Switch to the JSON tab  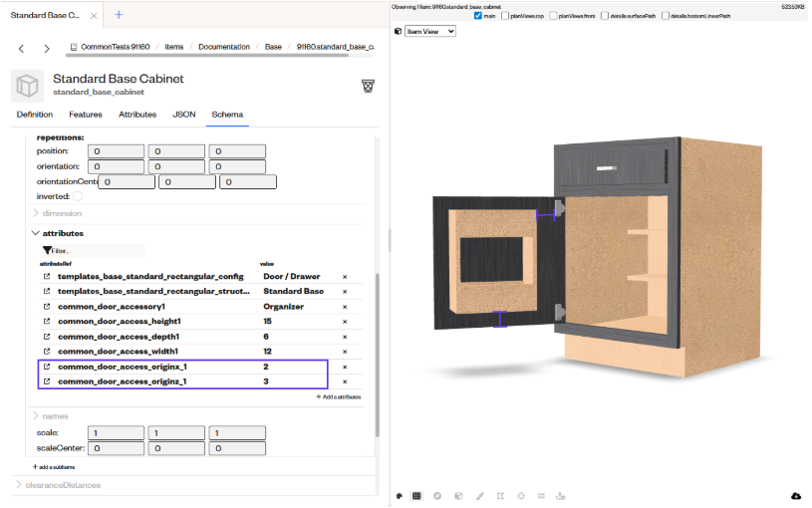(184, 115)
